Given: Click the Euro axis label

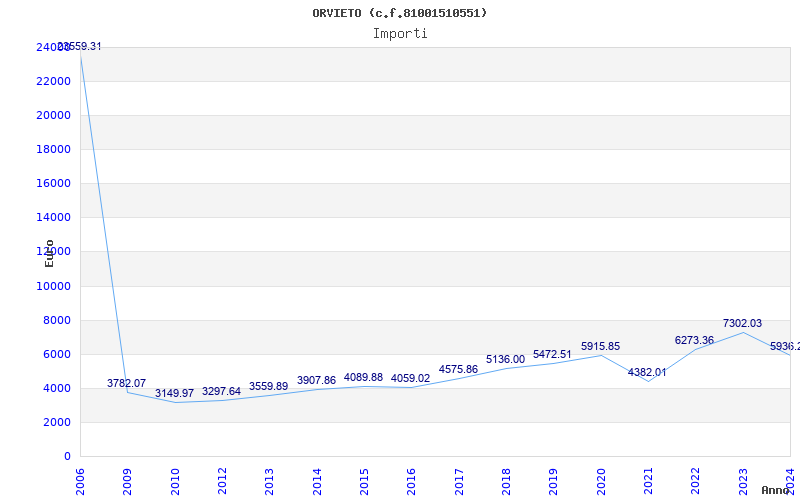Looking at the screenshot, I should coord(49,253).
